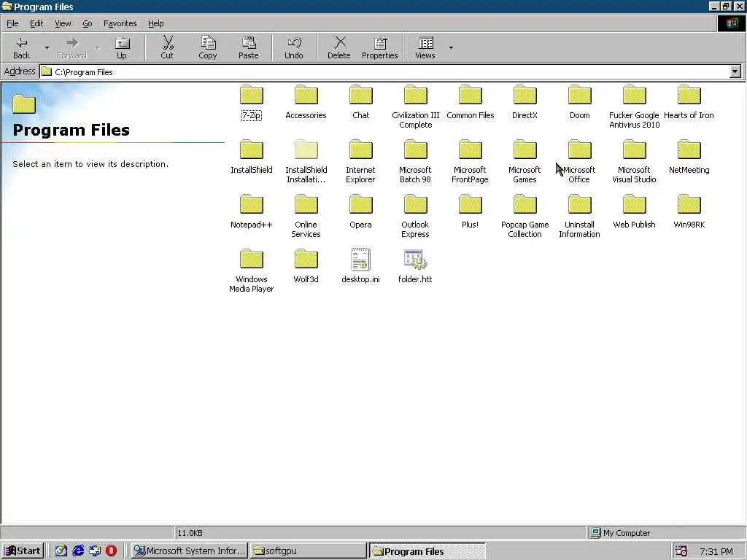Image resolution: width=747 pixels, height=560 pixels.
Task: Open the Edit menu
Action: pos(36,23)
